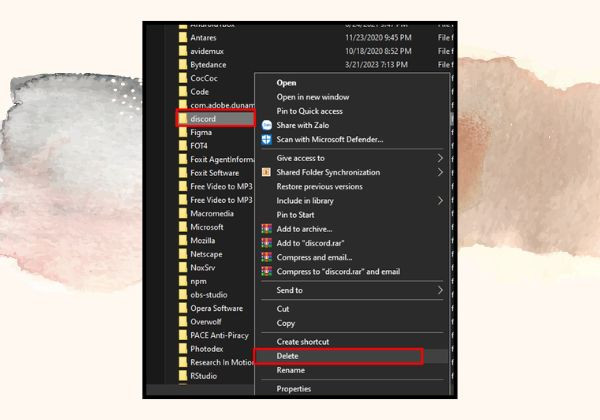Click the Code folder icon
This screenshot has width=600, height=420.
pyautogui.click(x=183, y=91)
